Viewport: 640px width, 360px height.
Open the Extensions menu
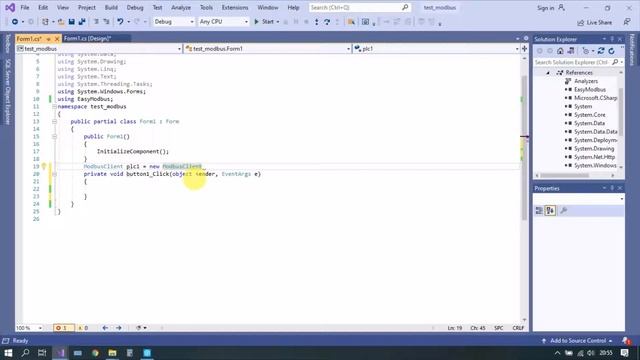tap(235, 8)
